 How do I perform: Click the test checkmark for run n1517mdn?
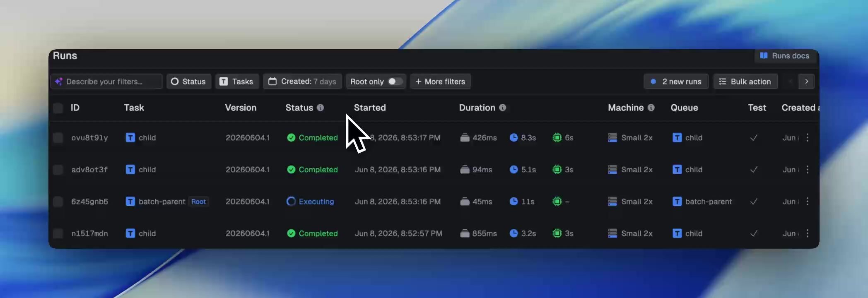[x=754, y=233]
